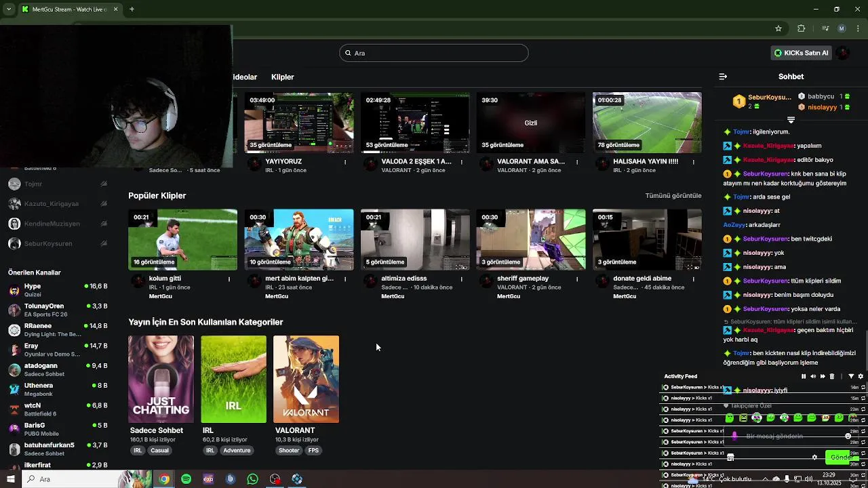Screen dimensions: 868x488
Task: Open recommended channel Hype
Action: tap(58, 290)
